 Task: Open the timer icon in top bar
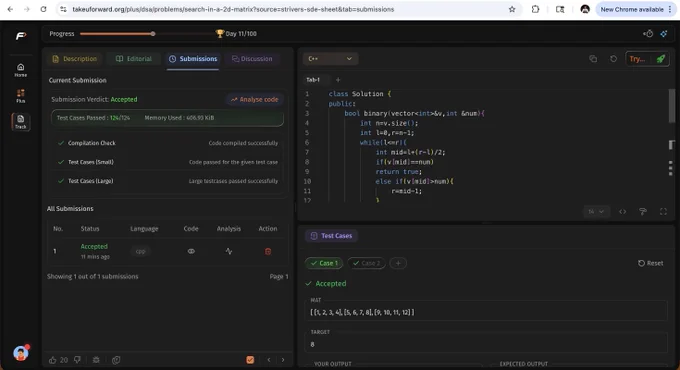648,34
